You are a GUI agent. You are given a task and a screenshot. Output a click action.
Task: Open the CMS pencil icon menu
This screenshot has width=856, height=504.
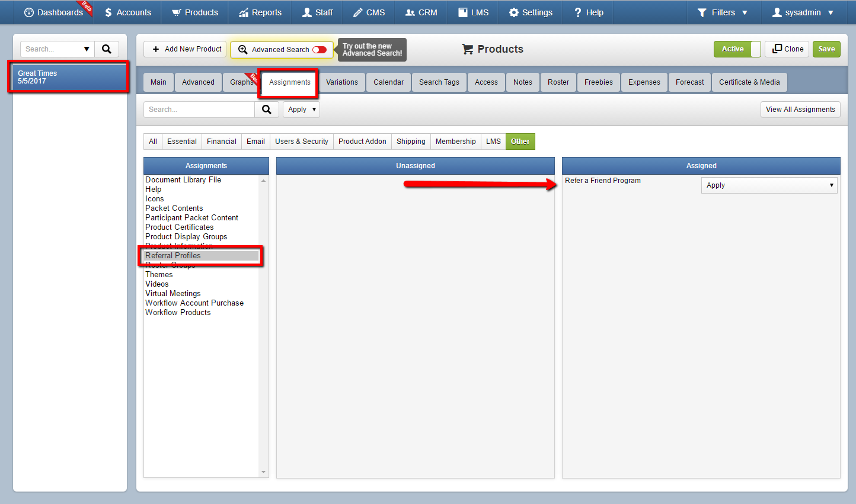(x=357, y=12)
